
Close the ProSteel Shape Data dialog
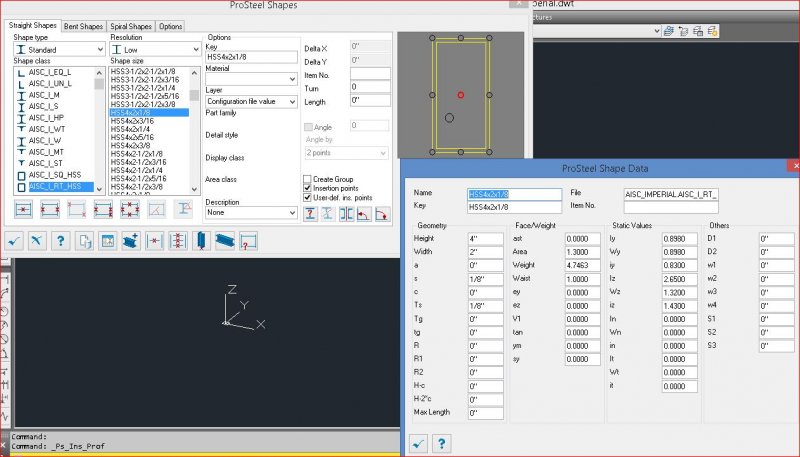(794, 165)
